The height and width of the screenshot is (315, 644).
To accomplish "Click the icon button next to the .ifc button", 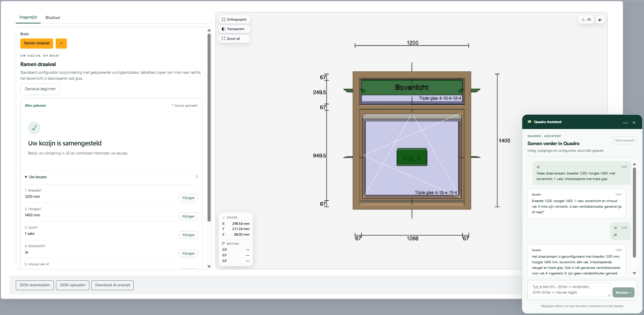I will coord(600,20).
